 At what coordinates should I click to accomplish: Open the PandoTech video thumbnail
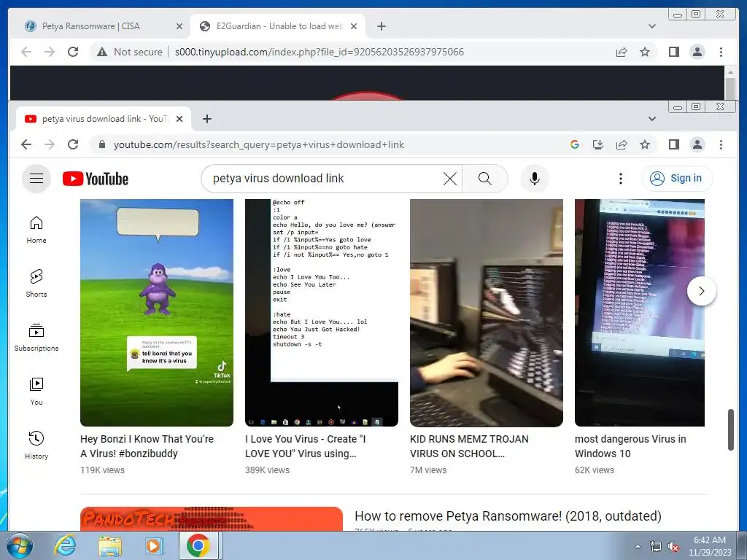point(212,519)
